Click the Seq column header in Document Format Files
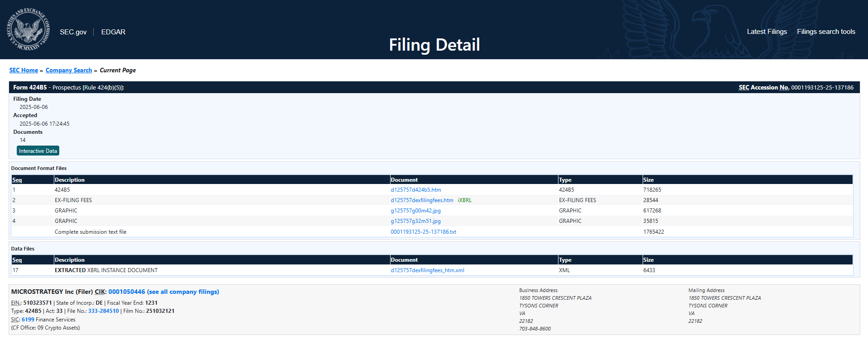 click(17, 180)
